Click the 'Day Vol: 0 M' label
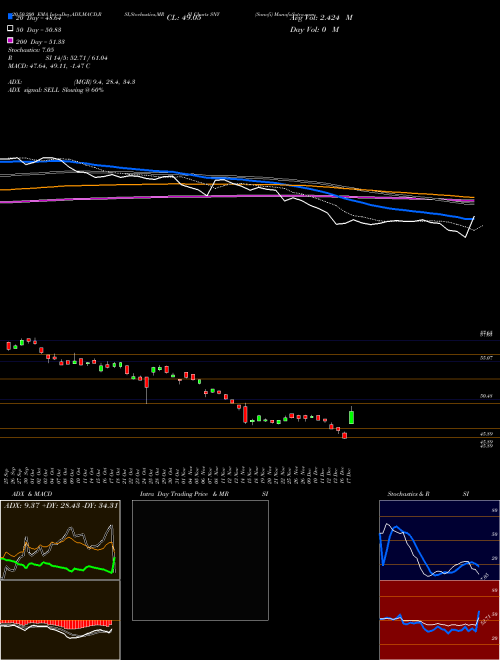The image size is (500, 660). [x=314, y=30]
